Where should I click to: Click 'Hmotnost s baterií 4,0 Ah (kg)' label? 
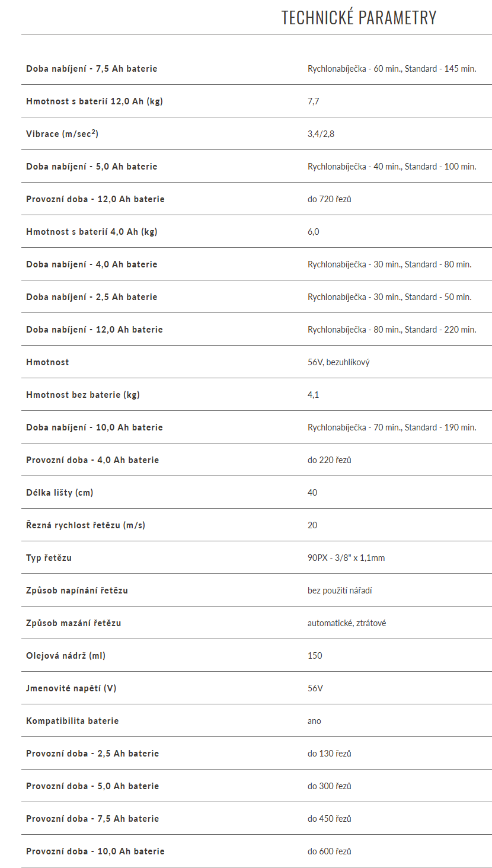(x=92, y=232)
